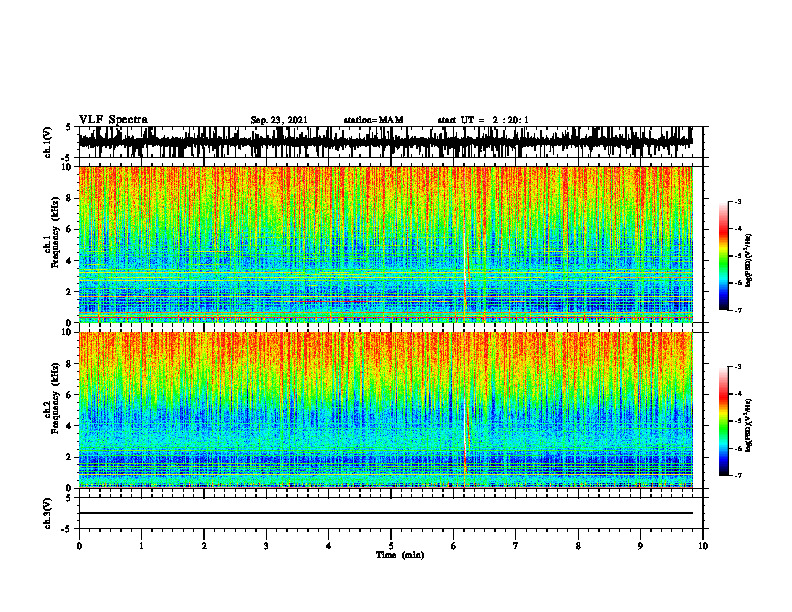The width and height of the screenshot is (792, 612).
Task: Click the ch.1 frequency axis 8 tick label
Action: 70,198
